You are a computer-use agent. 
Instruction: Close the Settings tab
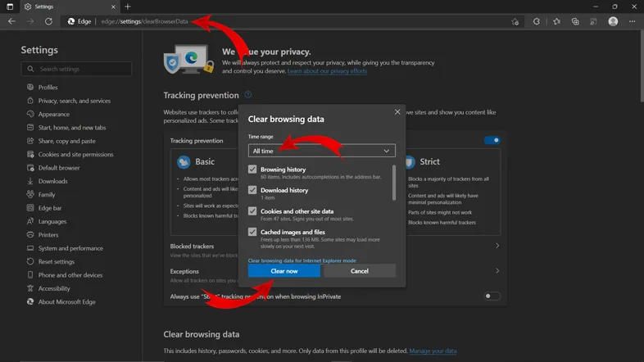(x=113, y=7)
